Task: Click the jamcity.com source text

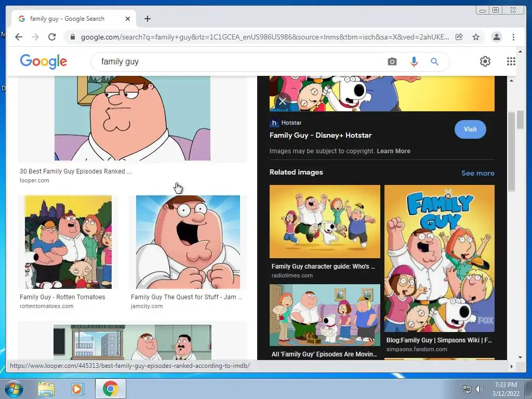Action: 147,306
